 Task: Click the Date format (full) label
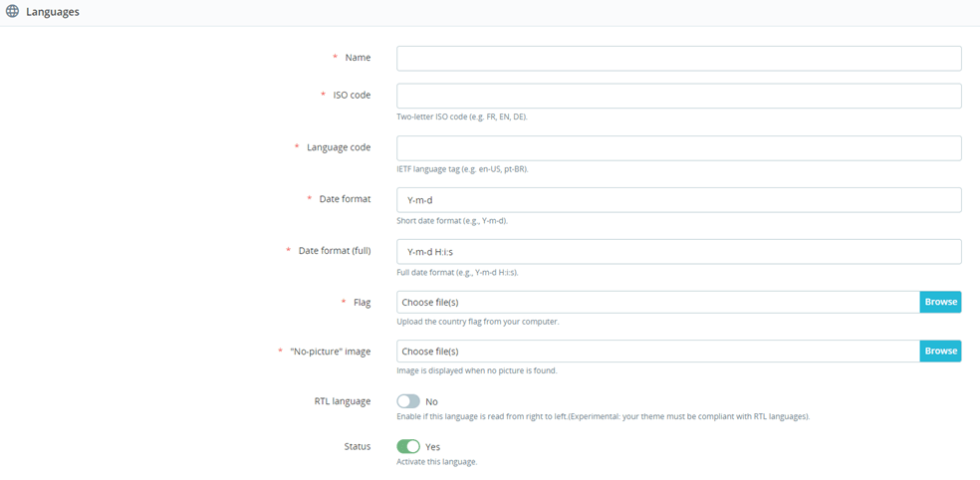click(x=335, y=251)
